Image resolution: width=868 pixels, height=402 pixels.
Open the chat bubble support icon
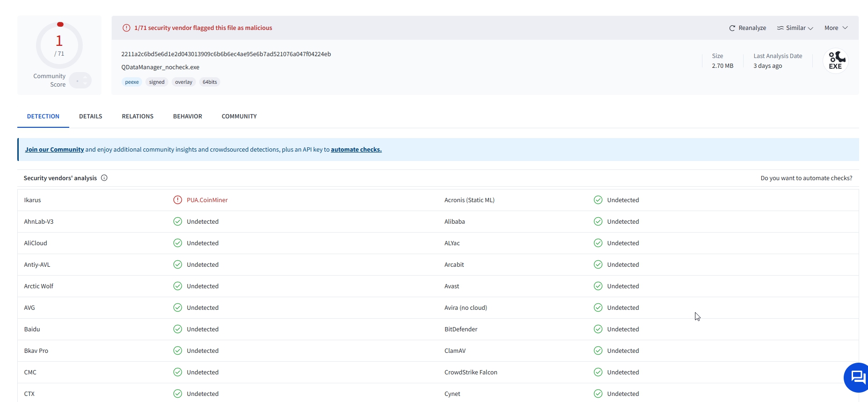click(x=858, y=377)
